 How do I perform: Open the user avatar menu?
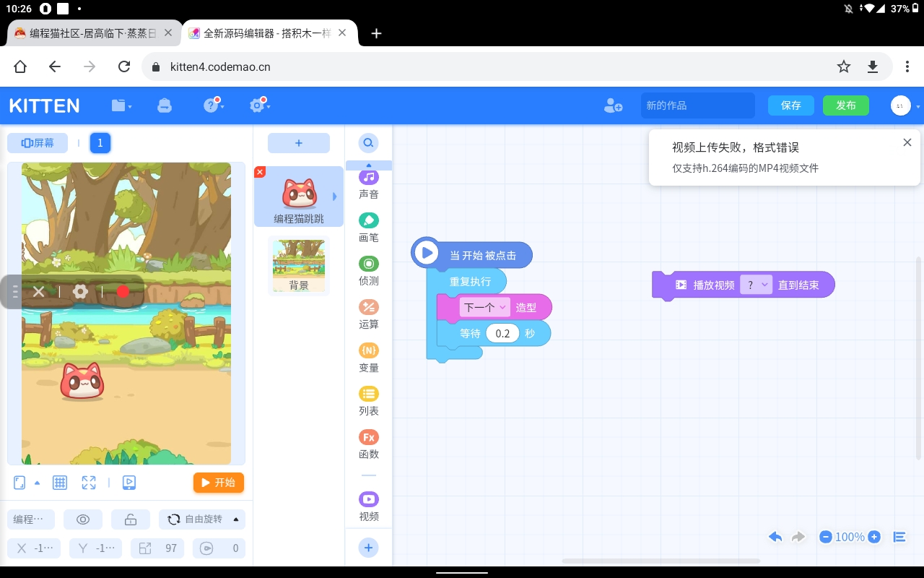pyautogui.click(x=901, y=105)
